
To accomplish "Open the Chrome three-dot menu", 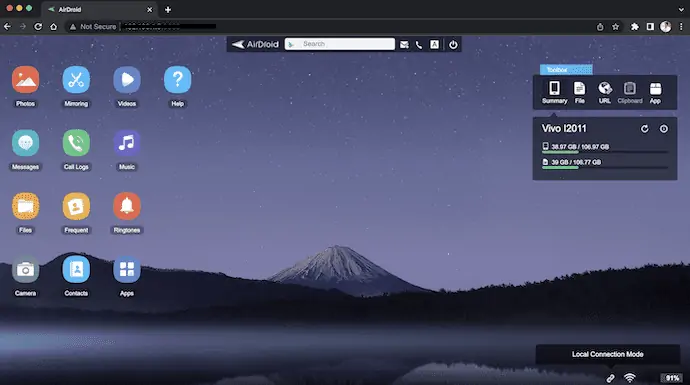I will [681, 27].
